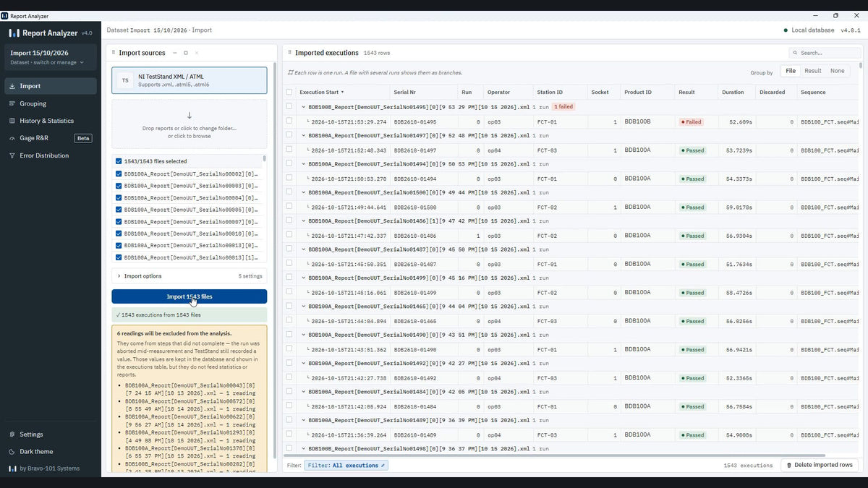Collapse the SerialNo01500 file group
Image resolution: width=868 pixels, height=488 pixels.
(x=304, y=192)
